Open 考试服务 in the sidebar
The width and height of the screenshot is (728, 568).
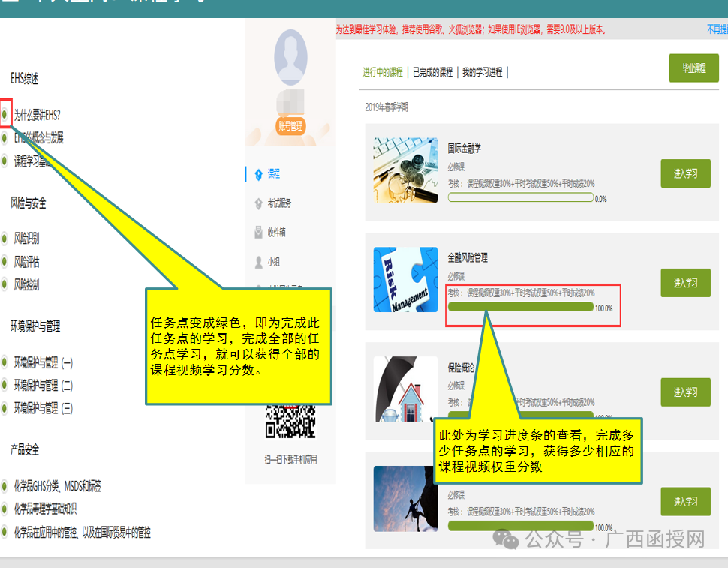[279, 203]
